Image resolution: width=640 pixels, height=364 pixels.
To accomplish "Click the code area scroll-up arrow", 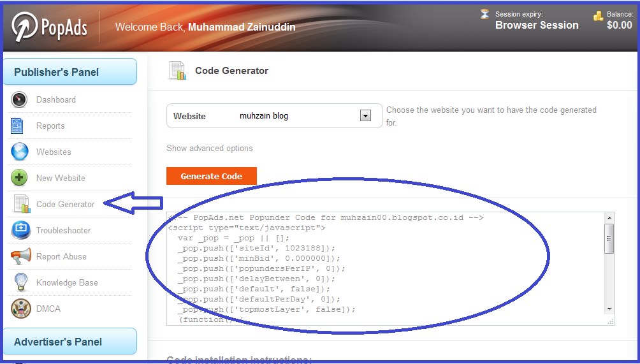I will (609, 218).
